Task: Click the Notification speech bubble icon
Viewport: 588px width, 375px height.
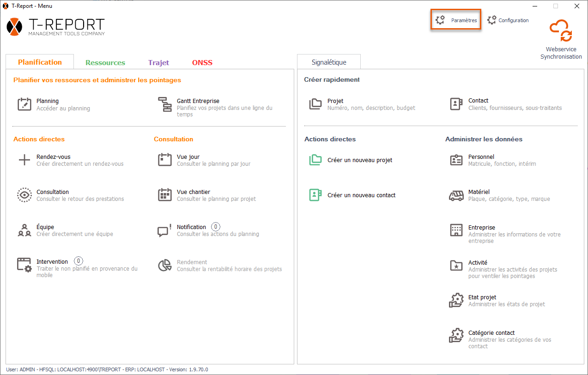Action: click(x=164, y=230)
